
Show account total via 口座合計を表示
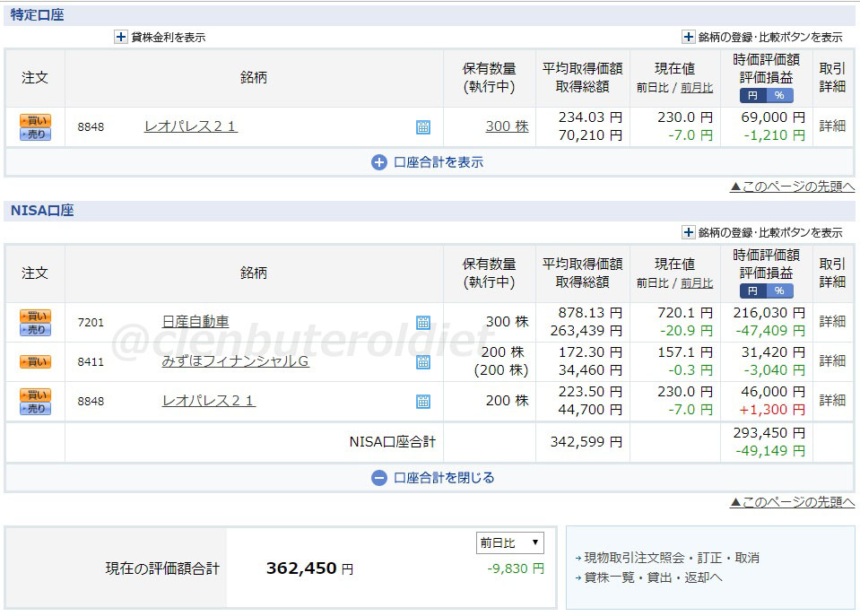click(427, 162)
